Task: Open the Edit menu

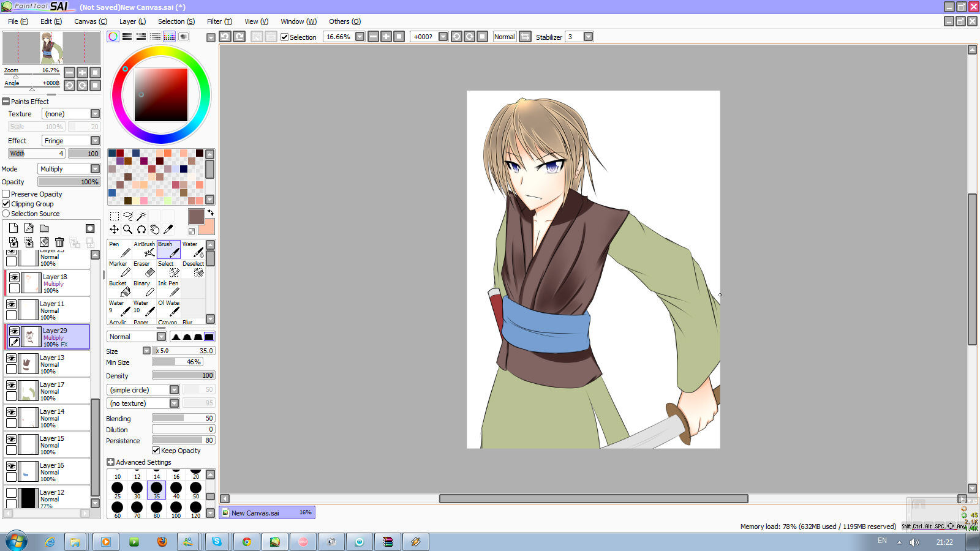Action: (x=51, y=21)
